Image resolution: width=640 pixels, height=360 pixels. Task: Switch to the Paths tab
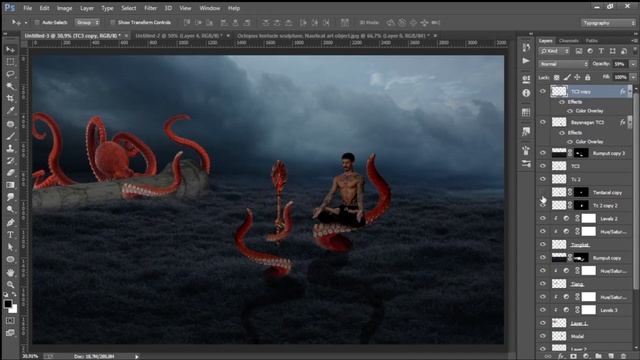click(x=591, y=41)
